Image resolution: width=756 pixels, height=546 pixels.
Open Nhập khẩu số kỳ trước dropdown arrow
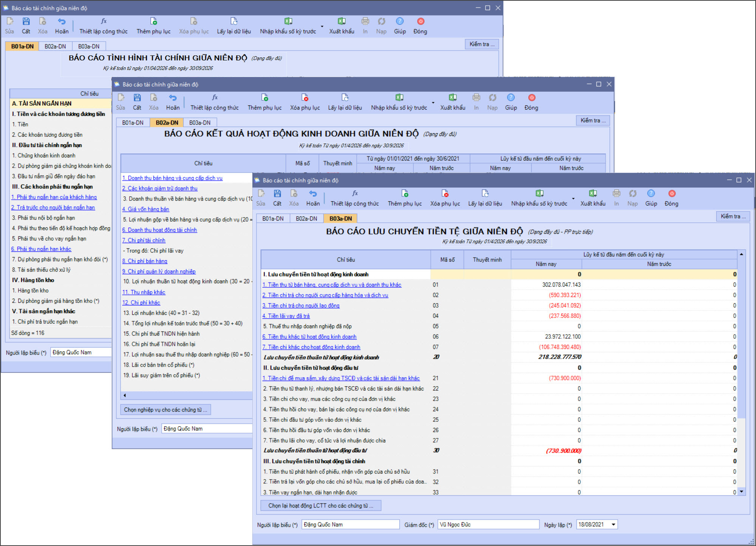coord(573,199)
